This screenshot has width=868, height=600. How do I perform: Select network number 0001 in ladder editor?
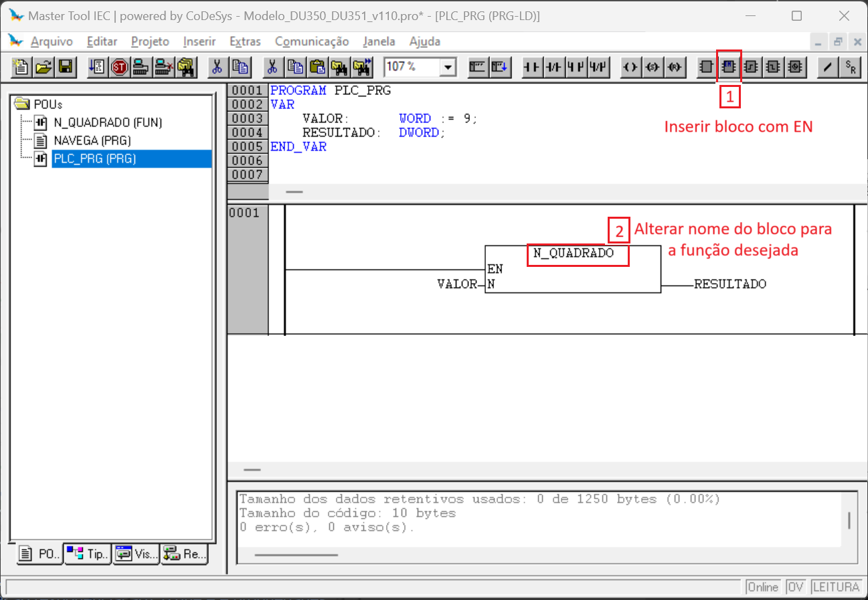[243, 213]
